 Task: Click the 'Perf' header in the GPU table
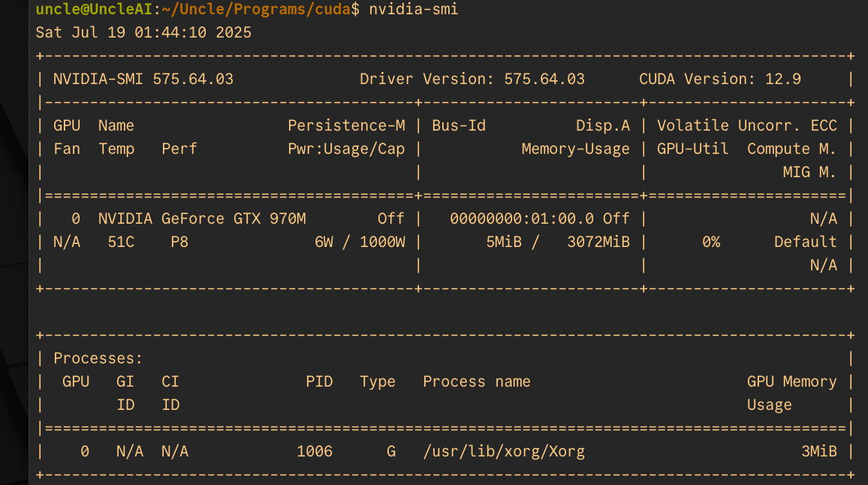tap(179, 149)
